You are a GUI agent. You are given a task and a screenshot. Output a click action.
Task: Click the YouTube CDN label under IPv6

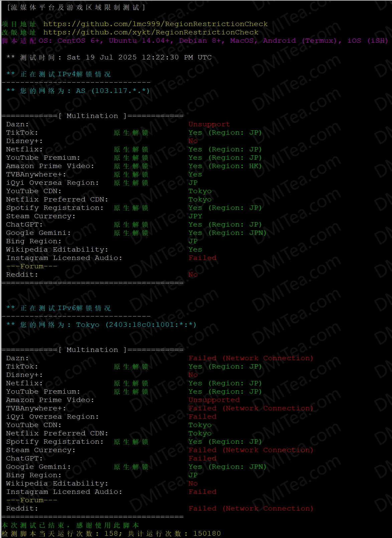click(x=34, y=425)
